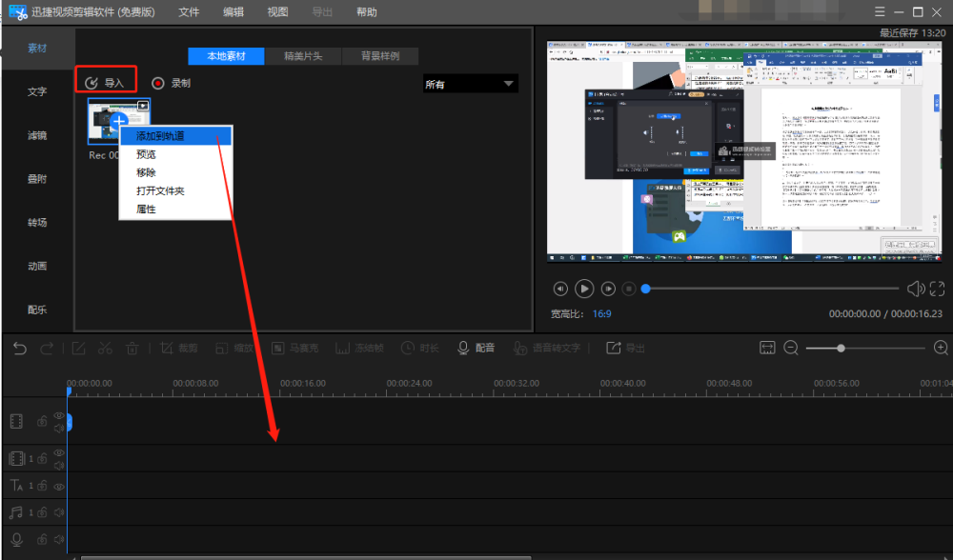Viewport: 953px width, 560px height.
Task: Mute the voiceover microphone track speaker
Action: pyautogui.click(x=59, y=539)
